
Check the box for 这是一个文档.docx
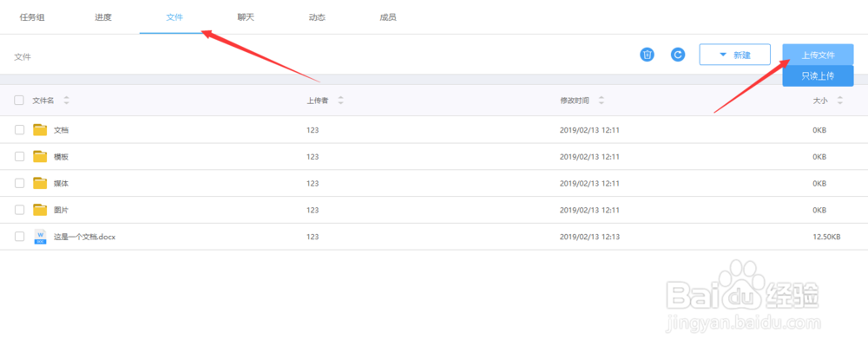[x=19, y=237]
